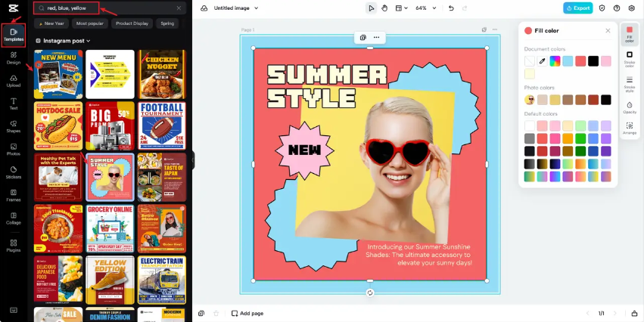Select the Text tool in sidebar
644x322 pixels.
[x=14, y=103]
